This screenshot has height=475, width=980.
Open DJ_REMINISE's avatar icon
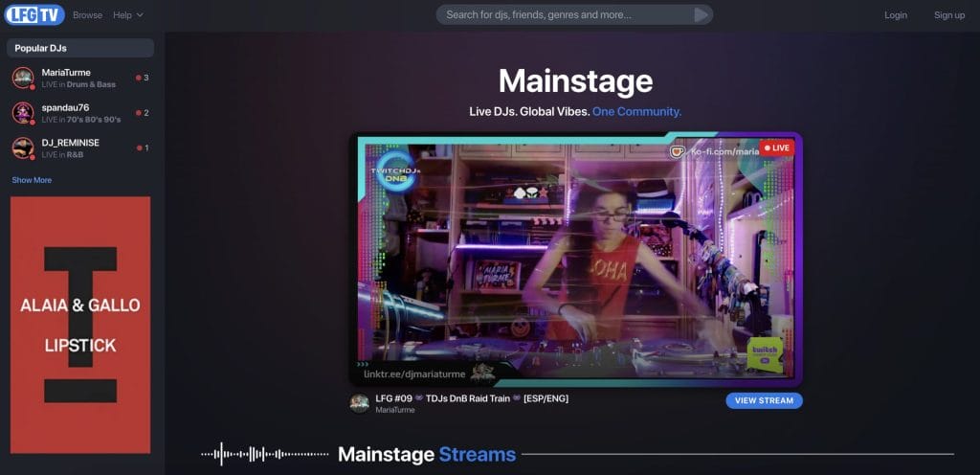[23, 148]
